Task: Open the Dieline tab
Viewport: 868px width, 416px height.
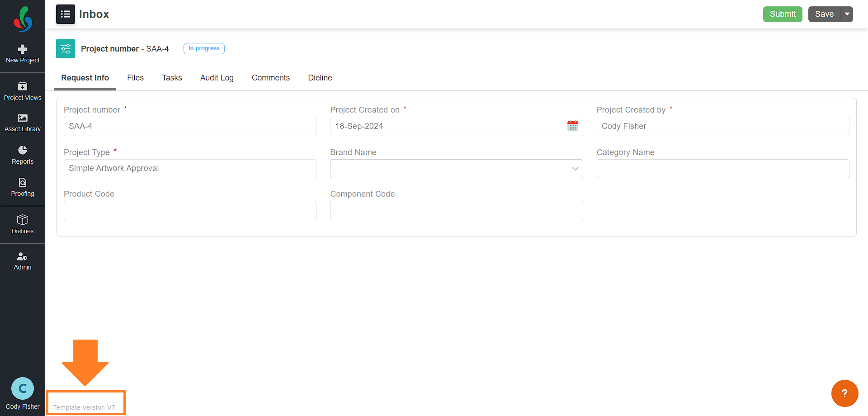Action: click(x=320, y=78)
